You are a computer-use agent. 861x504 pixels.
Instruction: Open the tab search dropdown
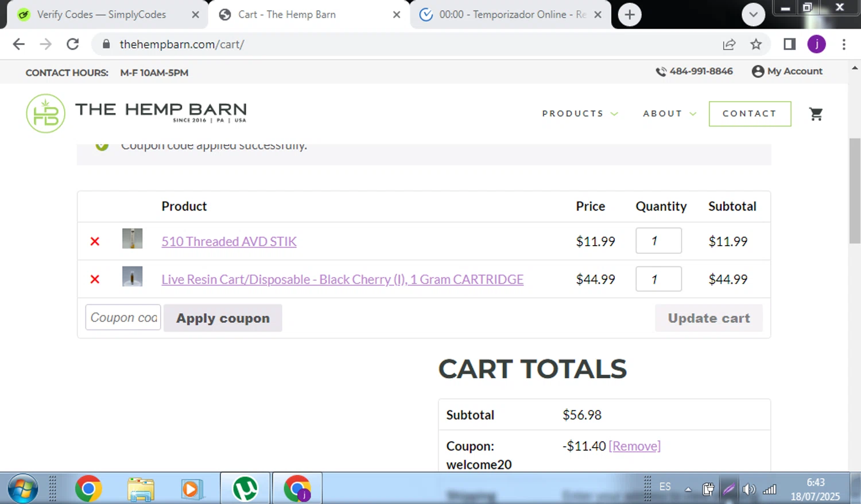(x=753, y=14)
